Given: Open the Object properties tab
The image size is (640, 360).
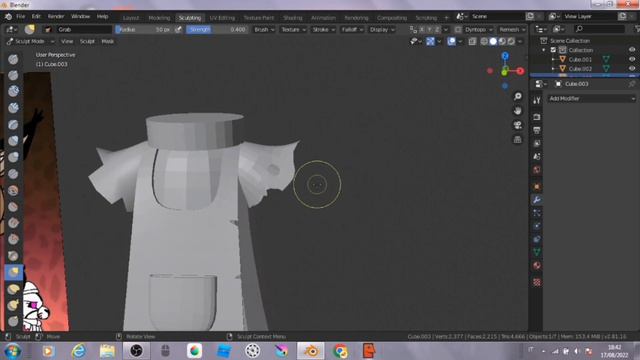Looking at the screenshot, I should [537, 187].
